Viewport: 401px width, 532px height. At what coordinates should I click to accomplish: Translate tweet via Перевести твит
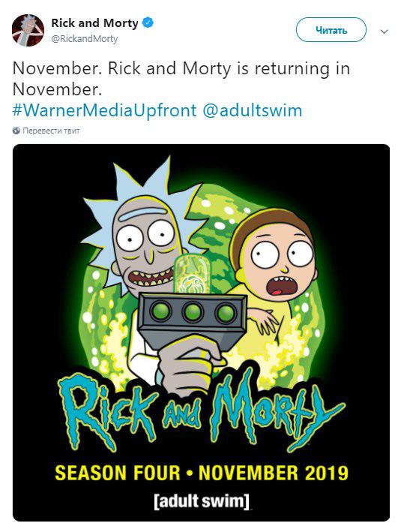[51, 131]
